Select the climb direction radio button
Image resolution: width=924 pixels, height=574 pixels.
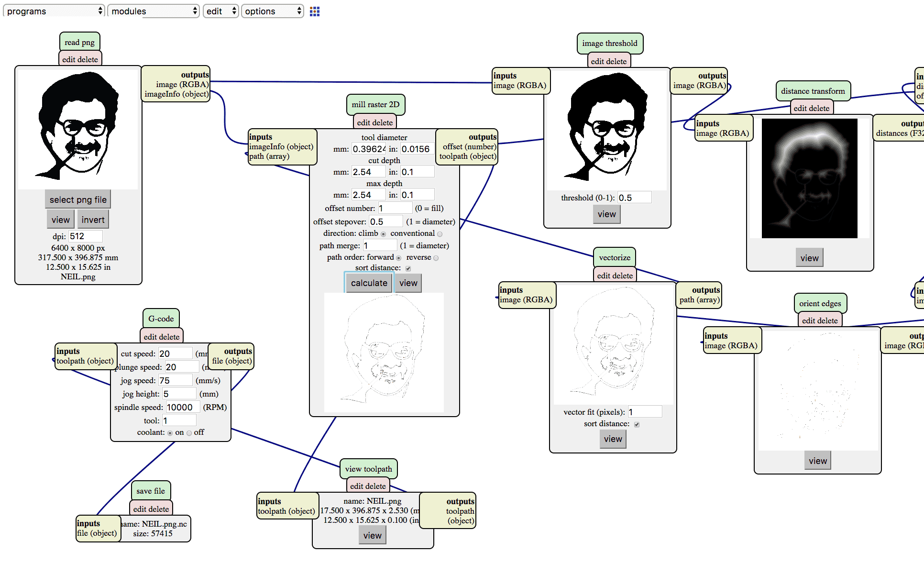point(383,234)
